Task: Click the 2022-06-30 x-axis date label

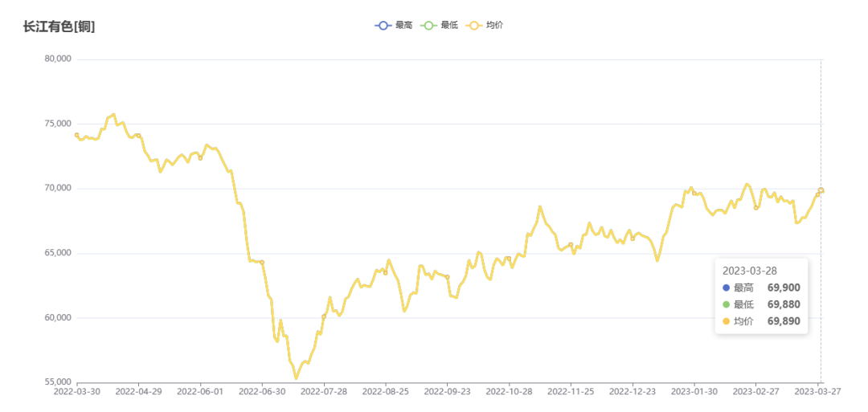Action: tap(262, 392)
